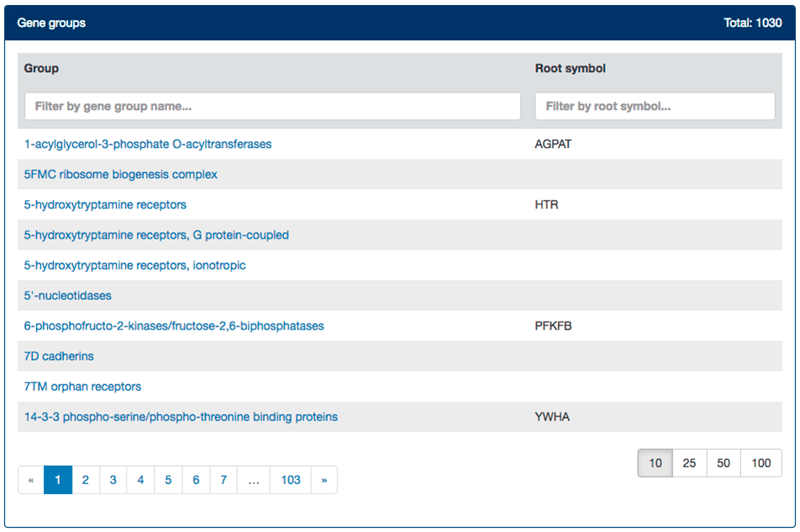Open 14-3-3 phospho-serine/phospho-threonine binding proteins link
Image resolution: width=800 pixels, height=532 pixels.
click(181, 416)
